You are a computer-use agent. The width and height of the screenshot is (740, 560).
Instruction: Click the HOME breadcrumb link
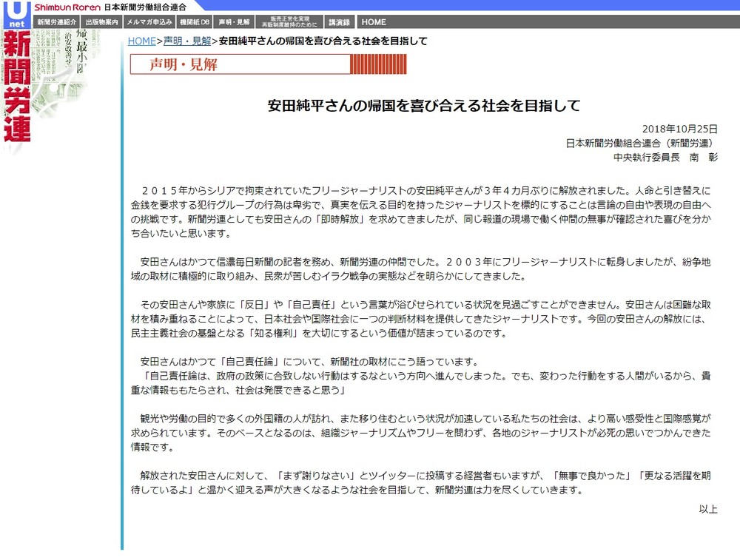coord(141,41)
